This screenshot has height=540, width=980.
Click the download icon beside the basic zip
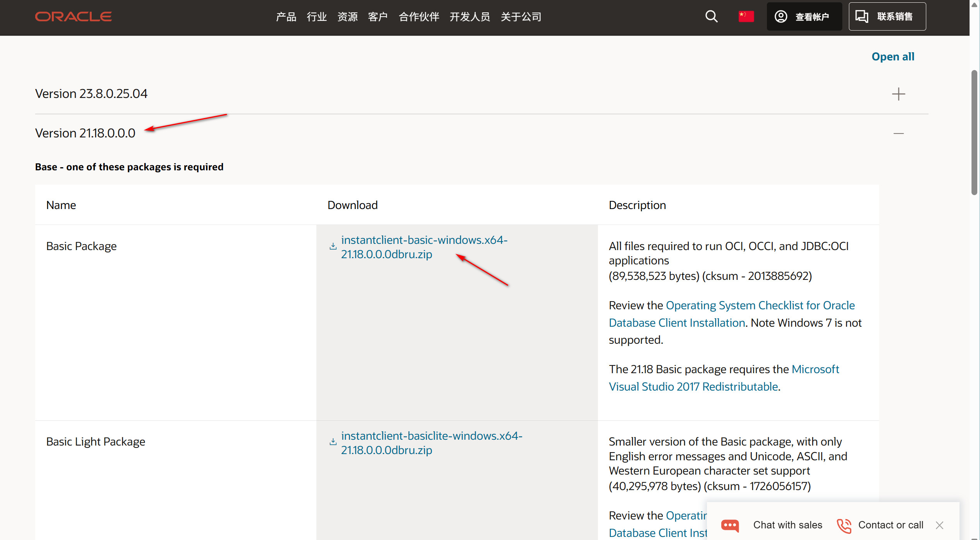(x=333, y=247)
